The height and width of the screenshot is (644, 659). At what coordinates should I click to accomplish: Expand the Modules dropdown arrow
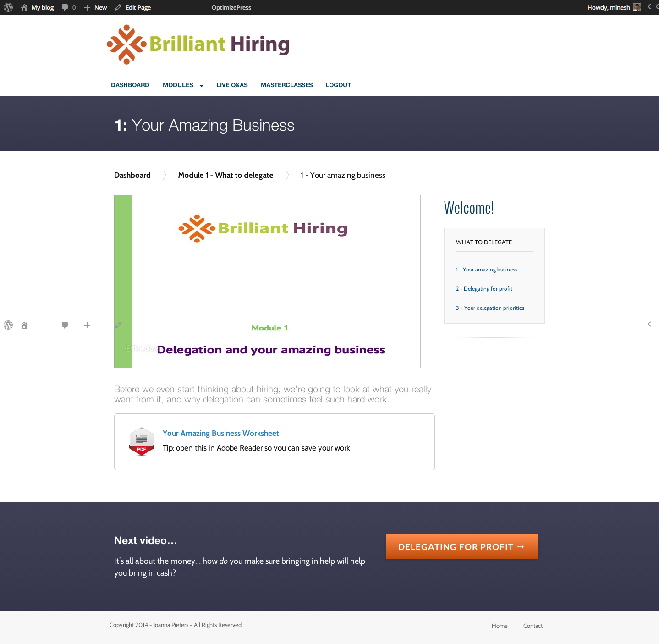[201, 86]
